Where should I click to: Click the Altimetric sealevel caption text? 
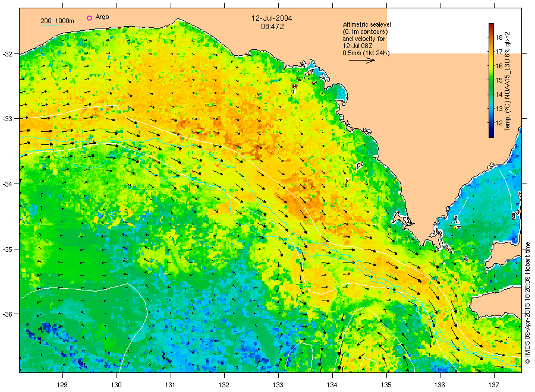(x=366, y=24)
